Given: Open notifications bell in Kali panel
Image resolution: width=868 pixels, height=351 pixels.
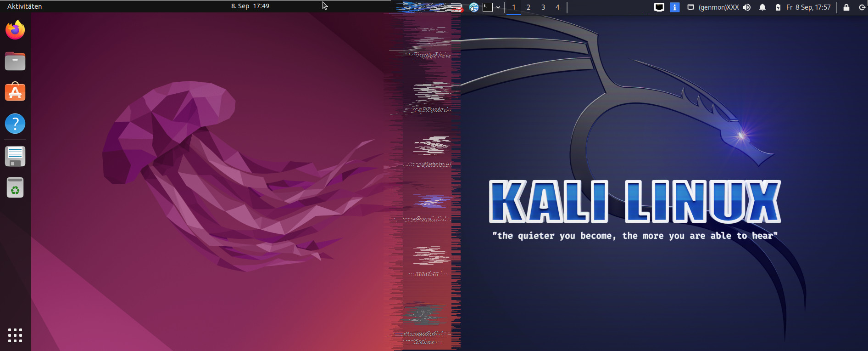Looking at the screenshot, I should [762, 7].
